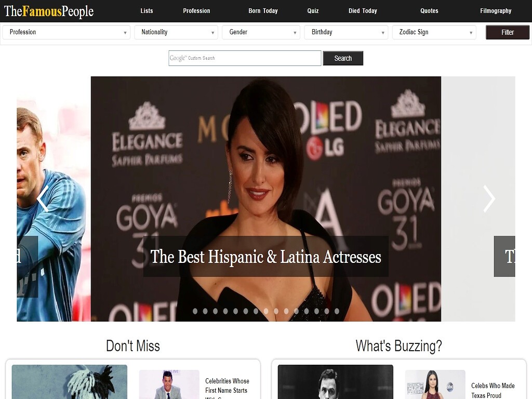The width and height of the screenshot is (532, 399).
Task: Click the Search button
Action: tap(343, 58)
